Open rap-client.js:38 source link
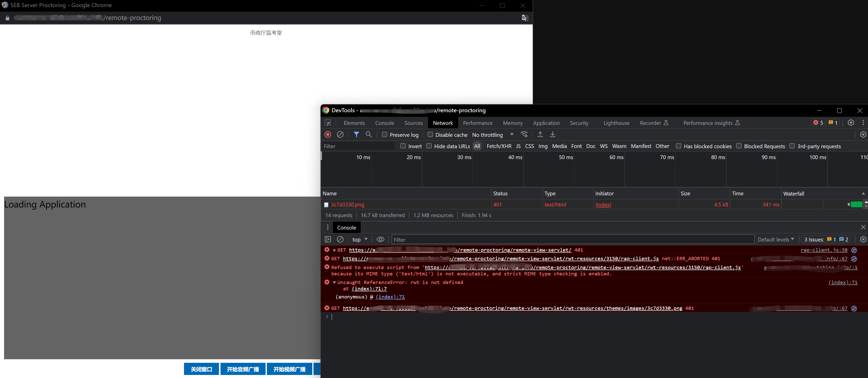868x378 pixels. (823, 250)
